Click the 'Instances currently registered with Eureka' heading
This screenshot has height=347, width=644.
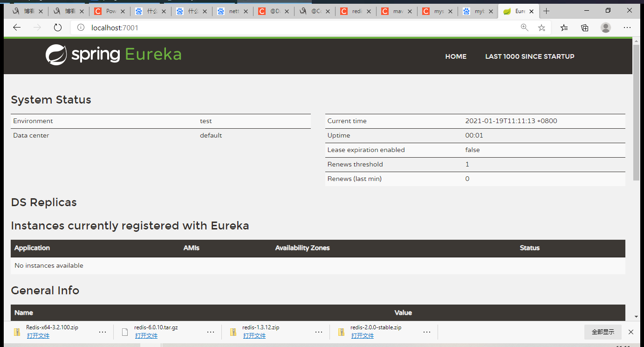tap(130, 226)
